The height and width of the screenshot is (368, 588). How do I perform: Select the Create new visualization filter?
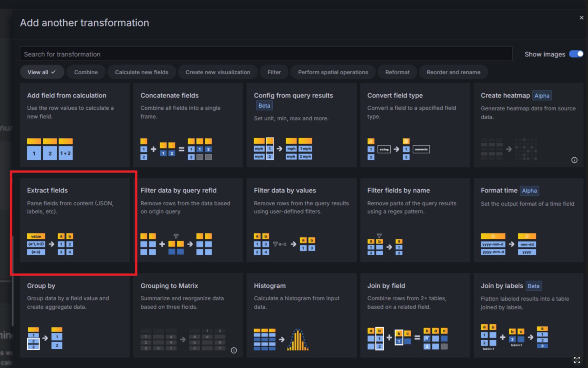[x=218, y=72]
